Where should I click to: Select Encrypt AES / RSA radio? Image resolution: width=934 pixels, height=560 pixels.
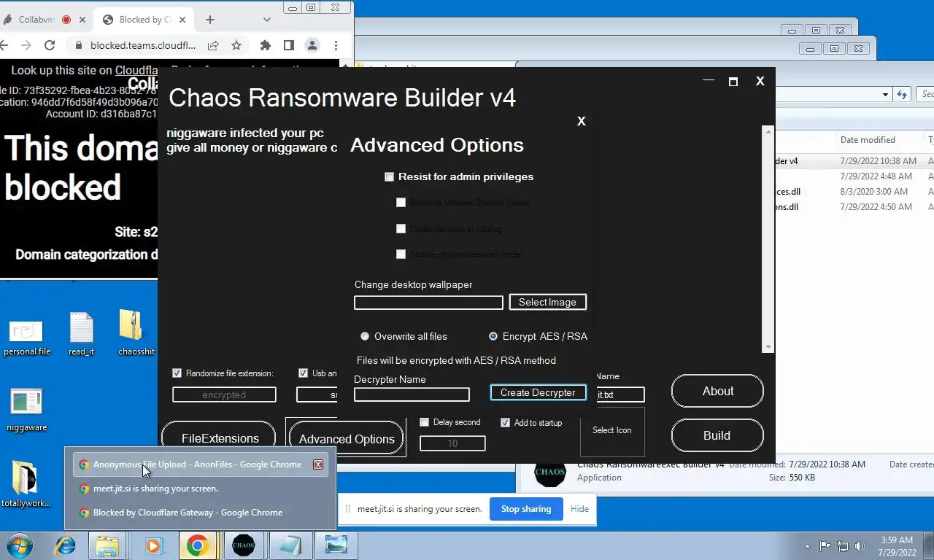(x=493, y=336)
